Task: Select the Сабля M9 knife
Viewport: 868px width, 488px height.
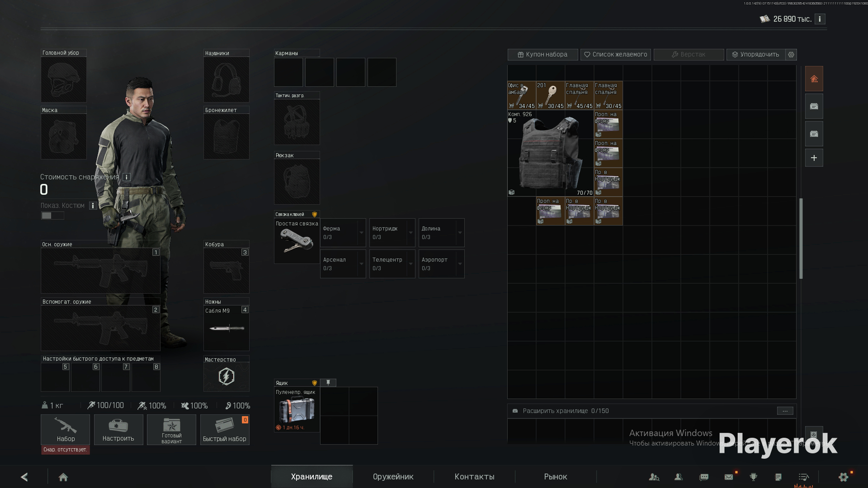Action: [x=227, y=328]
